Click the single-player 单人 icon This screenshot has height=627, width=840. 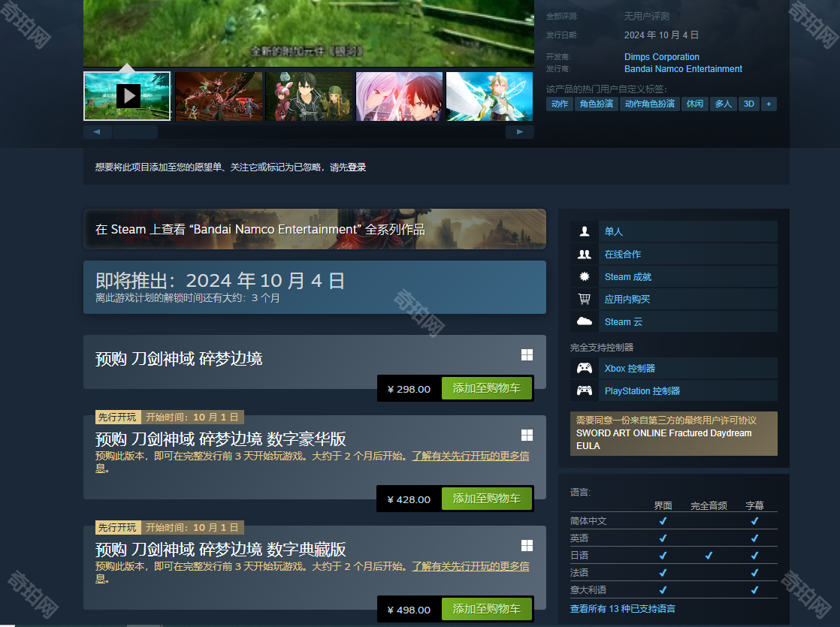click(585, 231)
